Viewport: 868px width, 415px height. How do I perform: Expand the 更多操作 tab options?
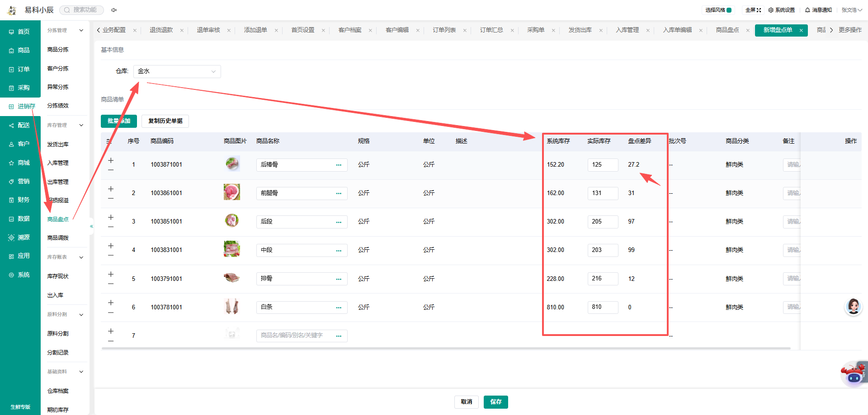(850, 30)
